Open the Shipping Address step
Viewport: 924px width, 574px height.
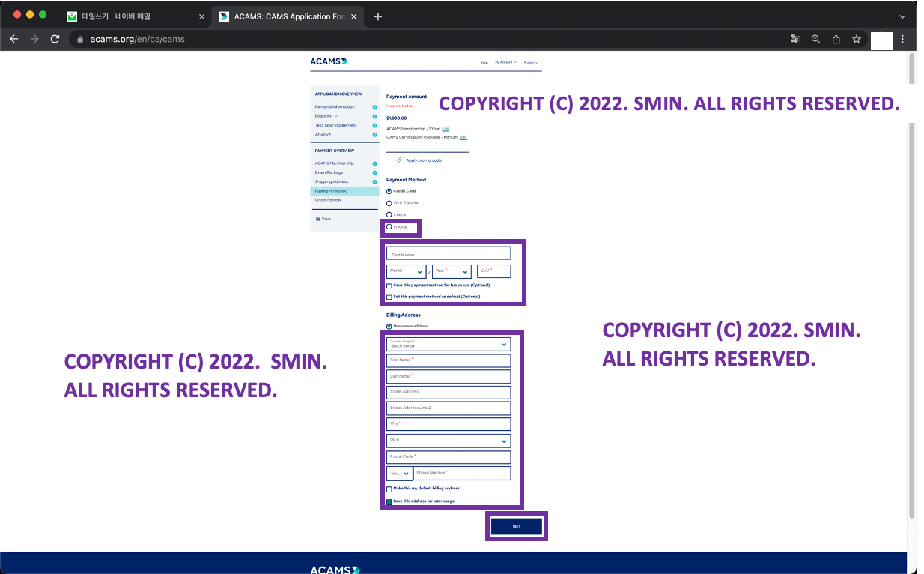coord(332,181)
